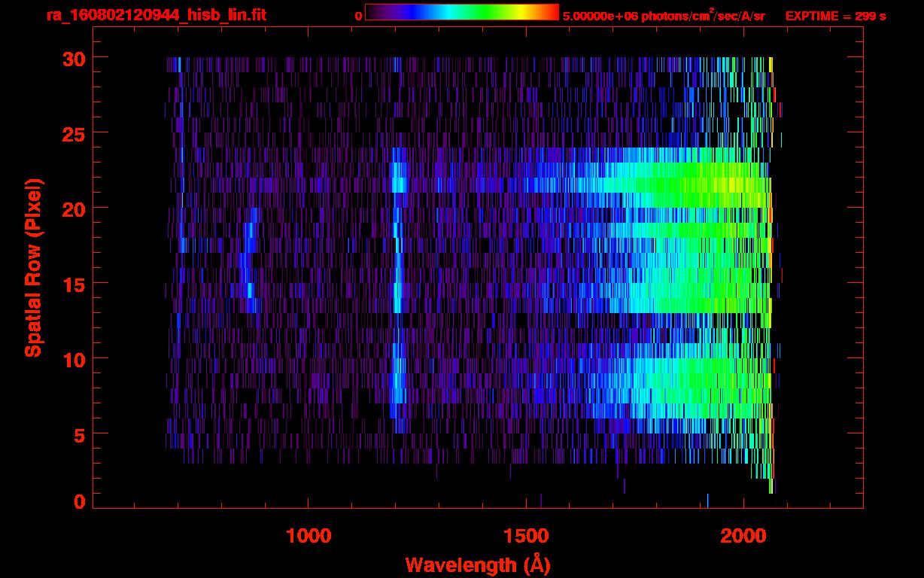Click the y-axis tick label 0

pyautogui.click(x=81, y=502)
